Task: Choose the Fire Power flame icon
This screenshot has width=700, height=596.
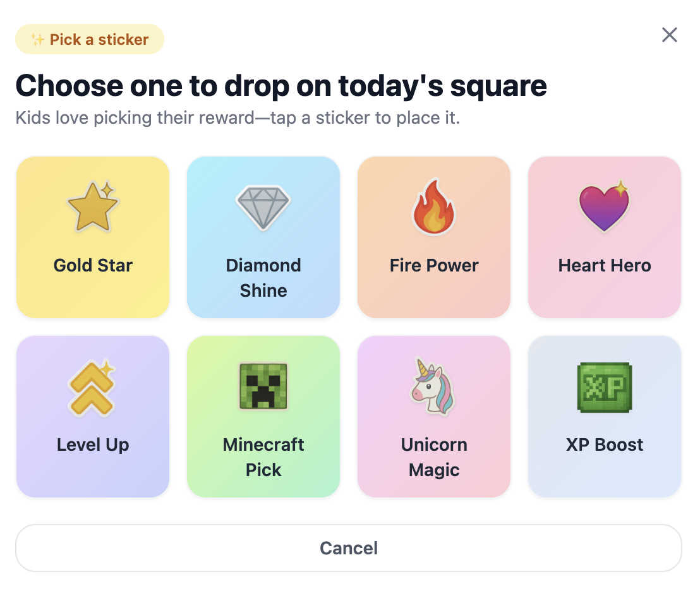Action: 433,206
